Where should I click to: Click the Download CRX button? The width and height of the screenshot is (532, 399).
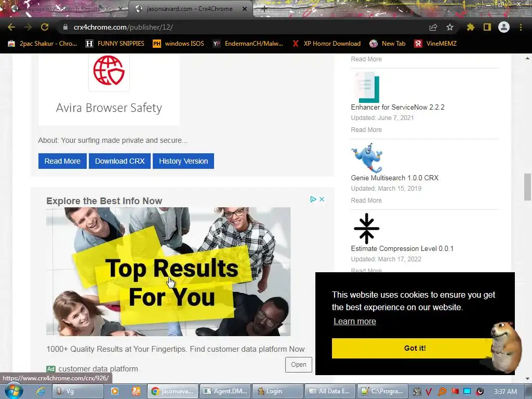(120, 161)
